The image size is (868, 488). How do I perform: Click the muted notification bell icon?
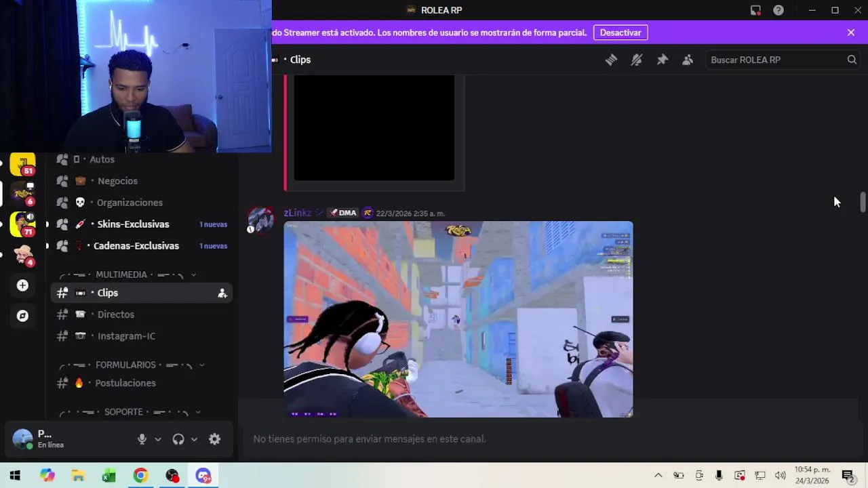click(636, 60)
